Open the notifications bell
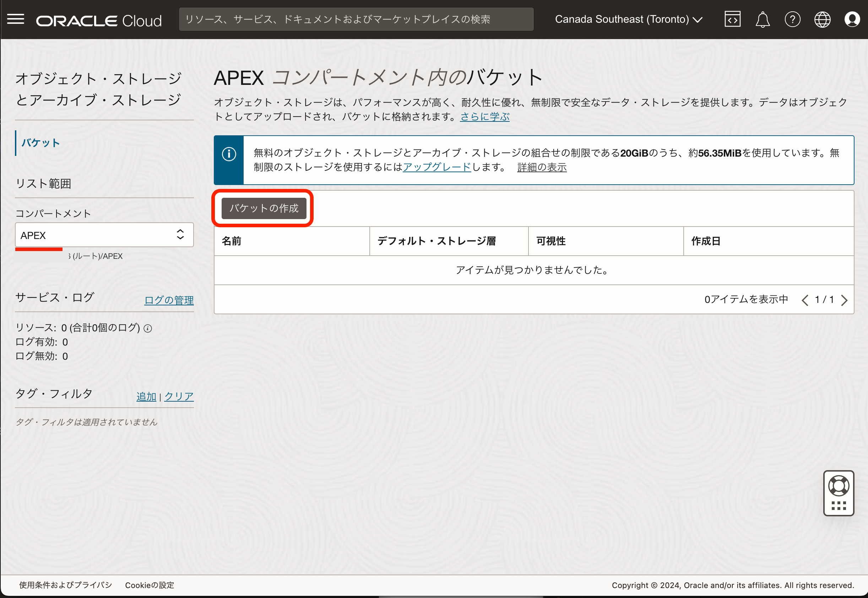Viewport: 868px width, 598px height. click(x=763, y=19)
